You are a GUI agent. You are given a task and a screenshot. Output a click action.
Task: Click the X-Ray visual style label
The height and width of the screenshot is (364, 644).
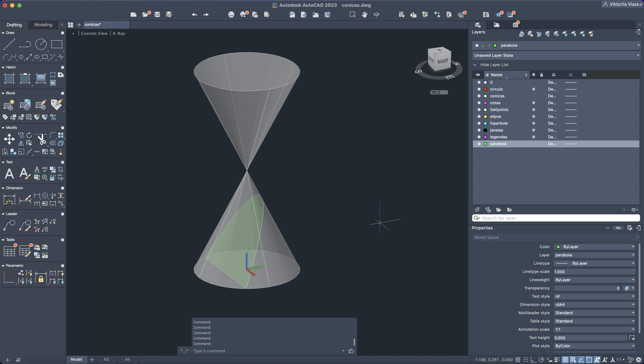pyautogui.click(x=119, y=33)
